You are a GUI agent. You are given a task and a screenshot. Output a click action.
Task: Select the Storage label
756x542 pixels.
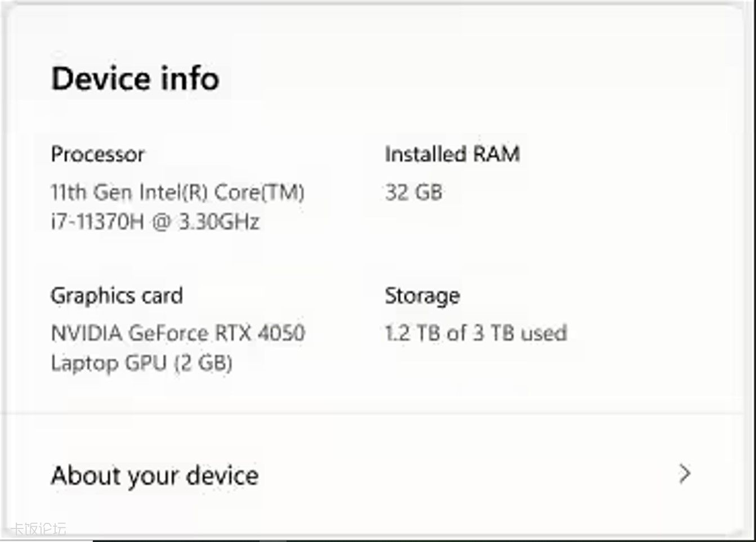[x=422, y=295]
